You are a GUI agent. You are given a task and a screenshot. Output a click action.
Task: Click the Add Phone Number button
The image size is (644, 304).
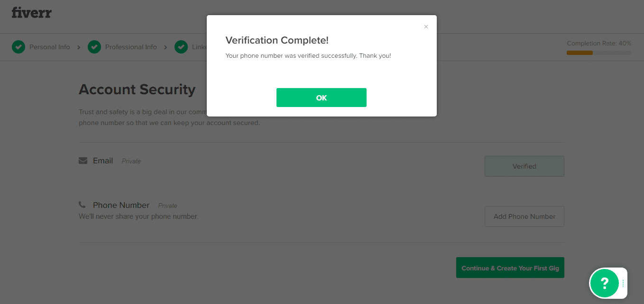click(524, 216)
